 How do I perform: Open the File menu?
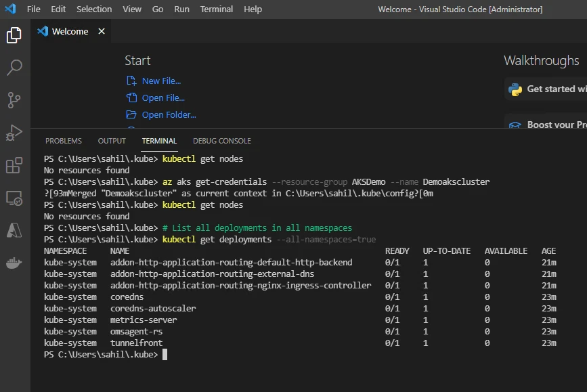click(33, 9)
